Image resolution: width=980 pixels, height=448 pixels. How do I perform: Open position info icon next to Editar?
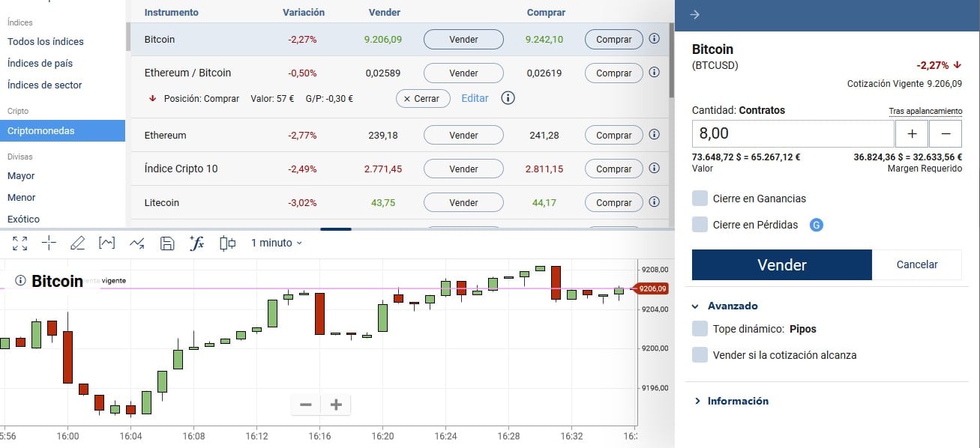pyautogui.click(x=508, y=98)
